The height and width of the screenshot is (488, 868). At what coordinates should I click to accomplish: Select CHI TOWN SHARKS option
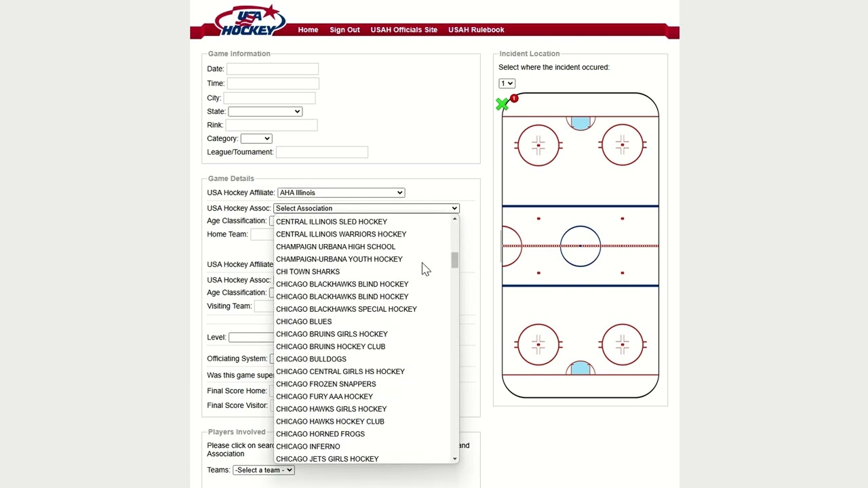(362, 272)
